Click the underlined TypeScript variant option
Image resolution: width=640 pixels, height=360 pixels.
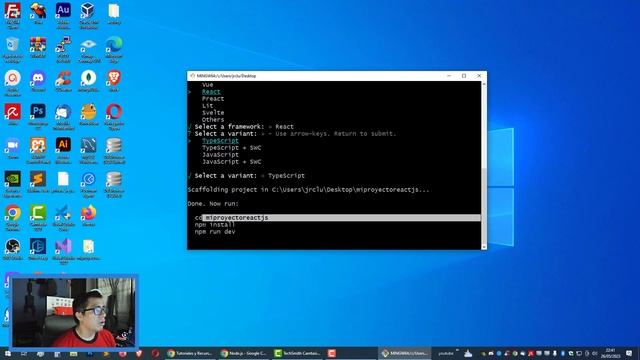[220, 141]
